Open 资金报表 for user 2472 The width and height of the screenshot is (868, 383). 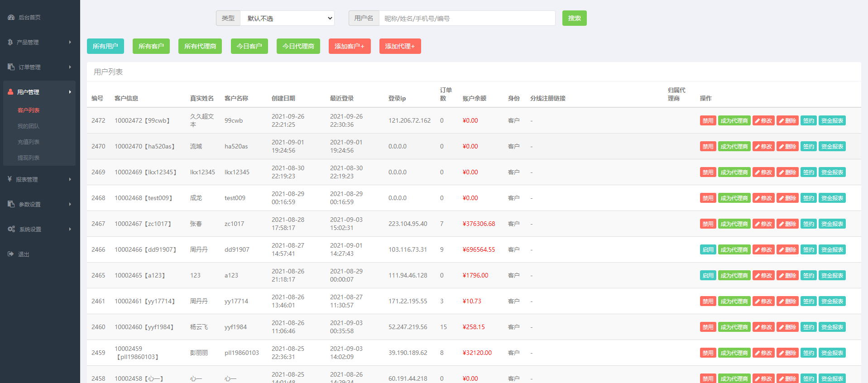[x=832, y=120]
